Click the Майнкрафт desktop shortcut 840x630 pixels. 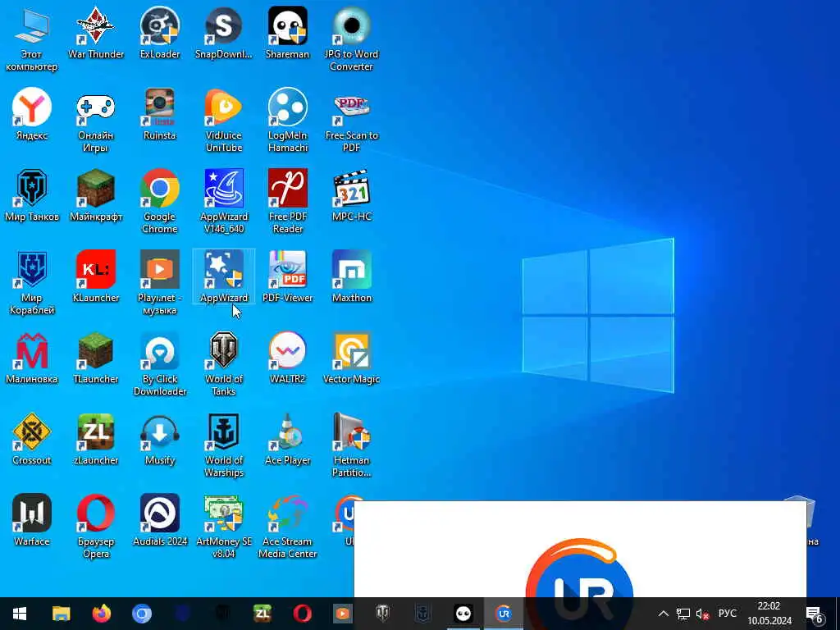[96, 195]
